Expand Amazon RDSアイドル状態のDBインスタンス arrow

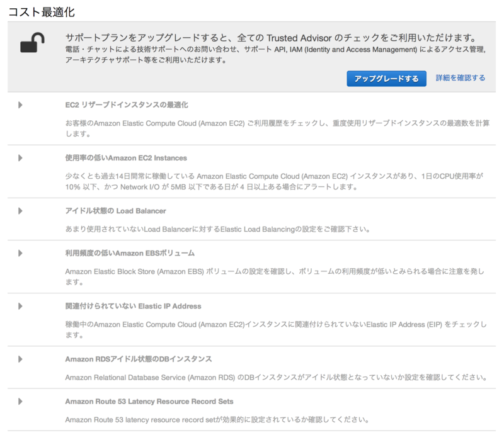click(20, 359)
